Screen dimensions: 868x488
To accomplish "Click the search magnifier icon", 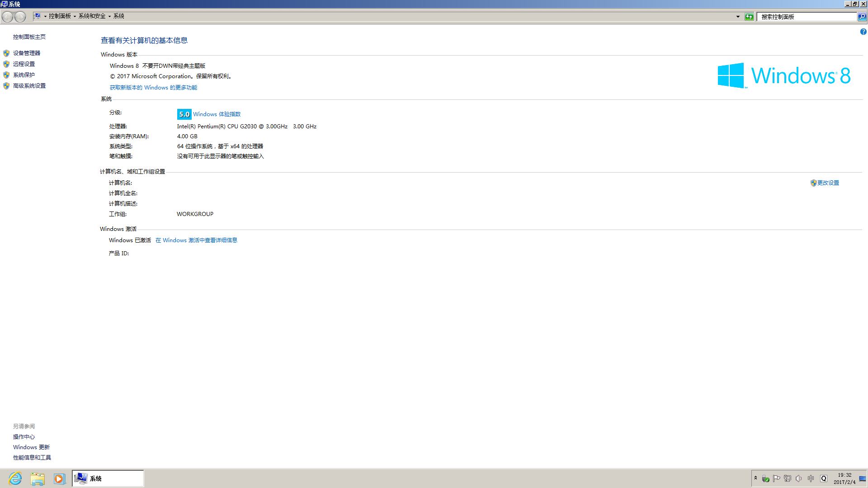I will point(862,17).
